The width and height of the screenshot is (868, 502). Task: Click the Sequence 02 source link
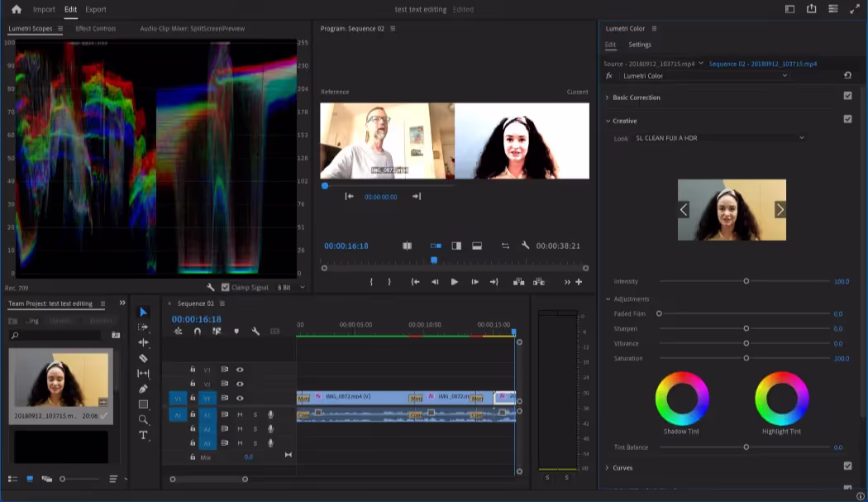pyautogui.click(x=763, y=64)
